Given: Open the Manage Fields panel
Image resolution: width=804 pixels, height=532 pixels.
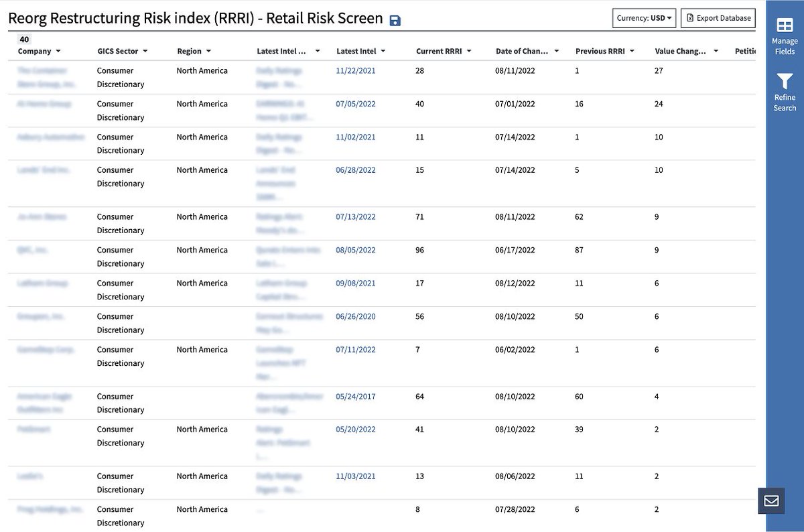Looking at the screenshot, I should (785, 36).
